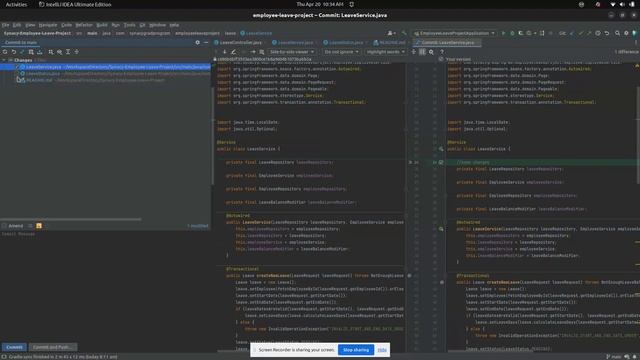Debug the application with bug icon
Screen dimensions: 640x360
[x=512, y=33]
